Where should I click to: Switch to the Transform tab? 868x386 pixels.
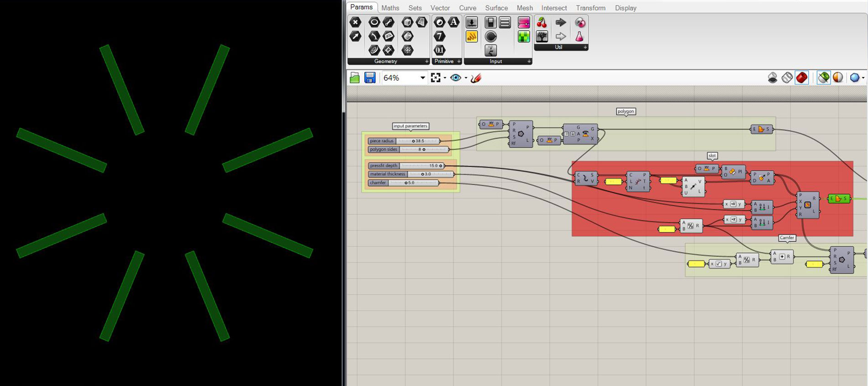pyautogui.click(x=590, y=8)
